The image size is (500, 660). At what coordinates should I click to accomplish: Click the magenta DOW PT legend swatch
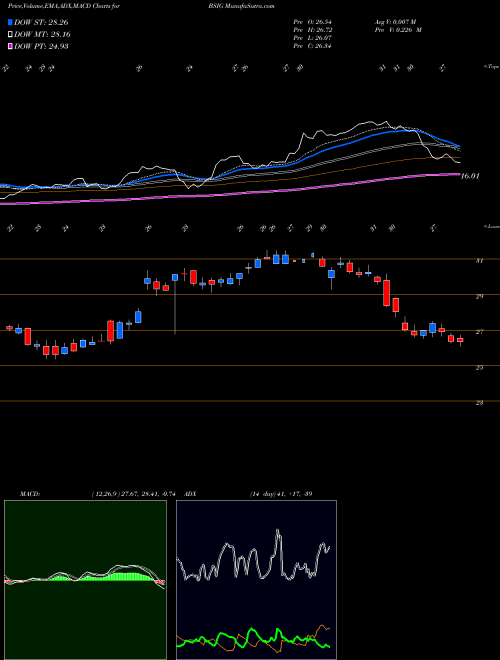[x=10, y=46]
